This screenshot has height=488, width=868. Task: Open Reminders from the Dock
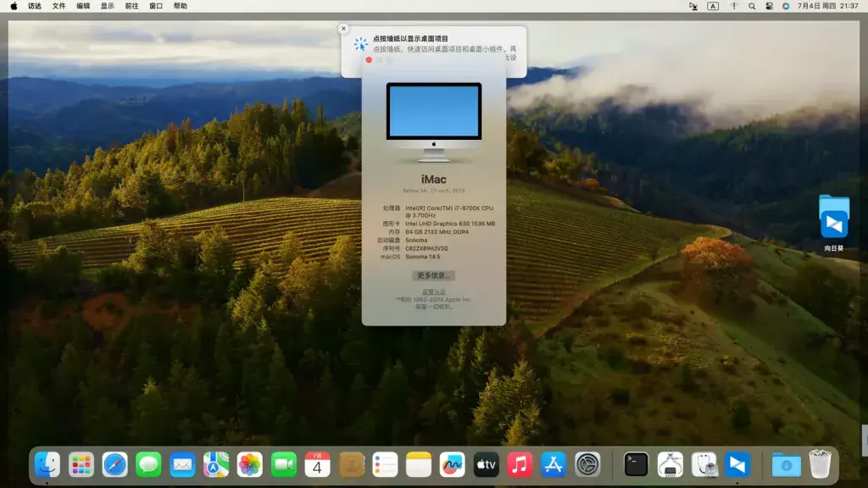[385, 464]
